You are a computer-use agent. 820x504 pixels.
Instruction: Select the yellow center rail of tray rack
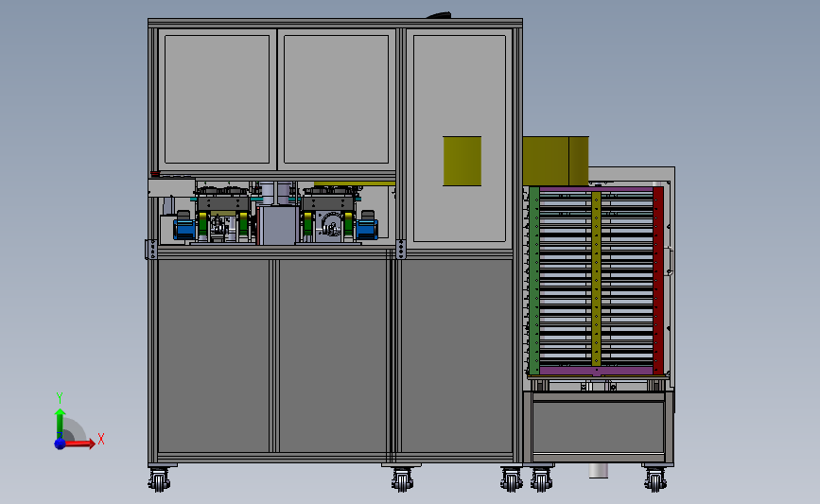click(596, 279)
